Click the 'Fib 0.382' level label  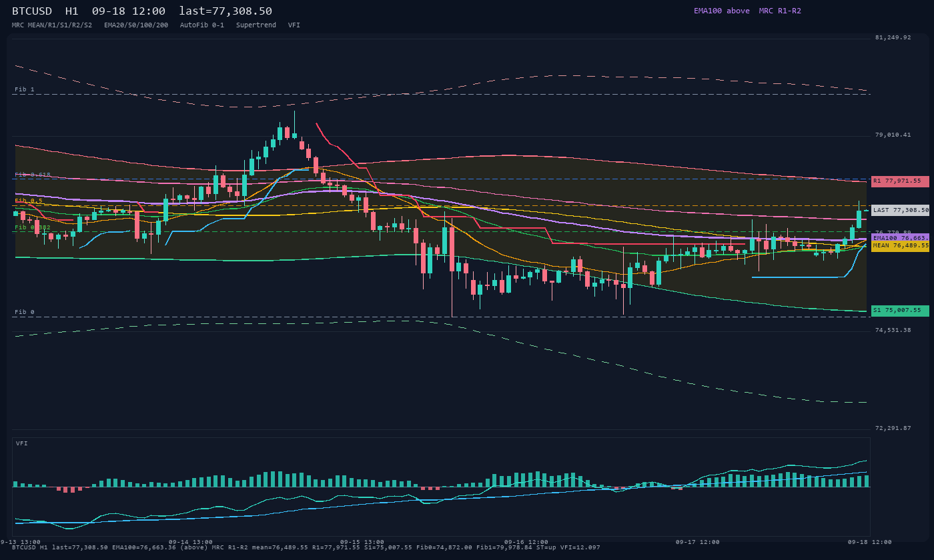point(33,227)
